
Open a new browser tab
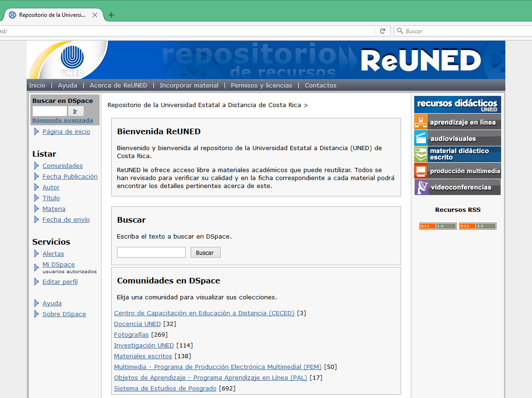pyautogui.click(x=111, y=14)
